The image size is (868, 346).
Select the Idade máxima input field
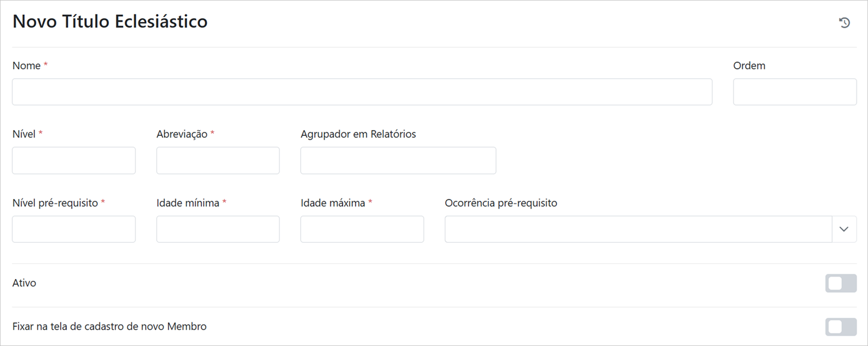coord(362,229)
